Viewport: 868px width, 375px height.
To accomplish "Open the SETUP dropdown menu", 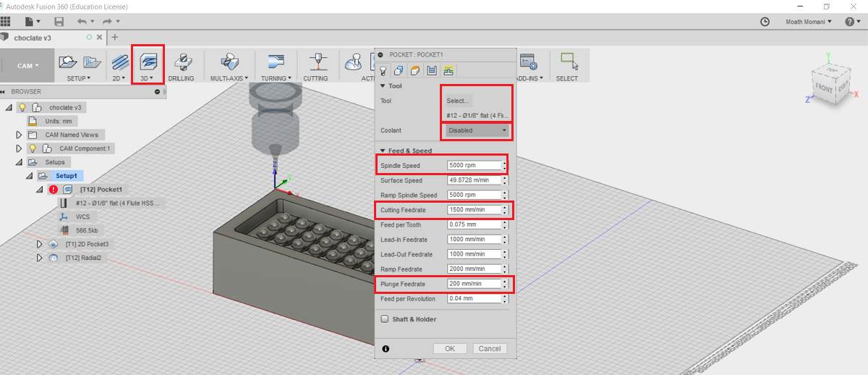I will pos(79,78).
